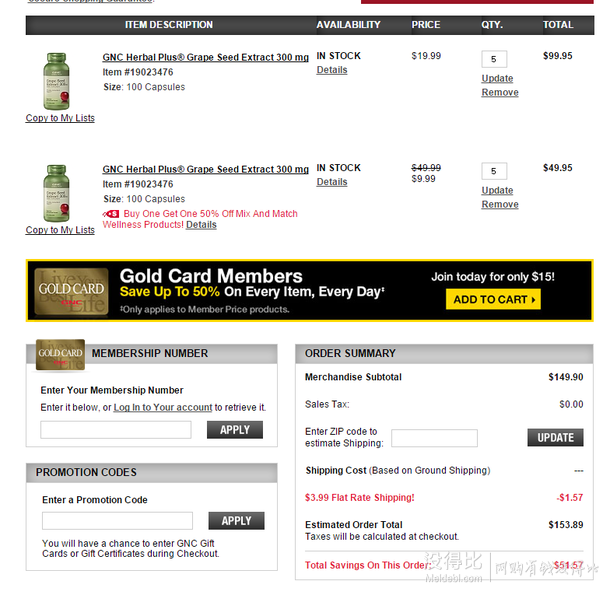The height and width of the screenshot is (602, 610).
Task: Click the UPDATE shipping estimate button
Action: (556, 438)
